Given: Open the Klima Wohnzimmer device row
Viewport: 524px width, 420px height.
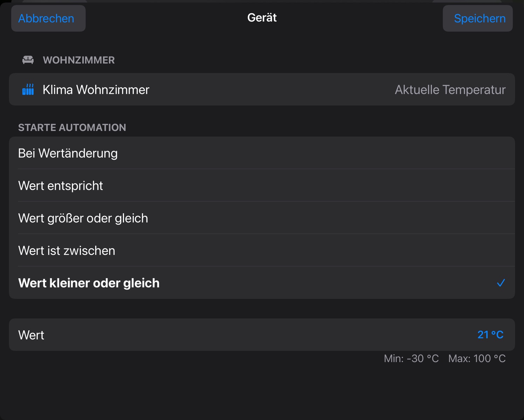Looking at the screenshot, I should tap(96, 90).
